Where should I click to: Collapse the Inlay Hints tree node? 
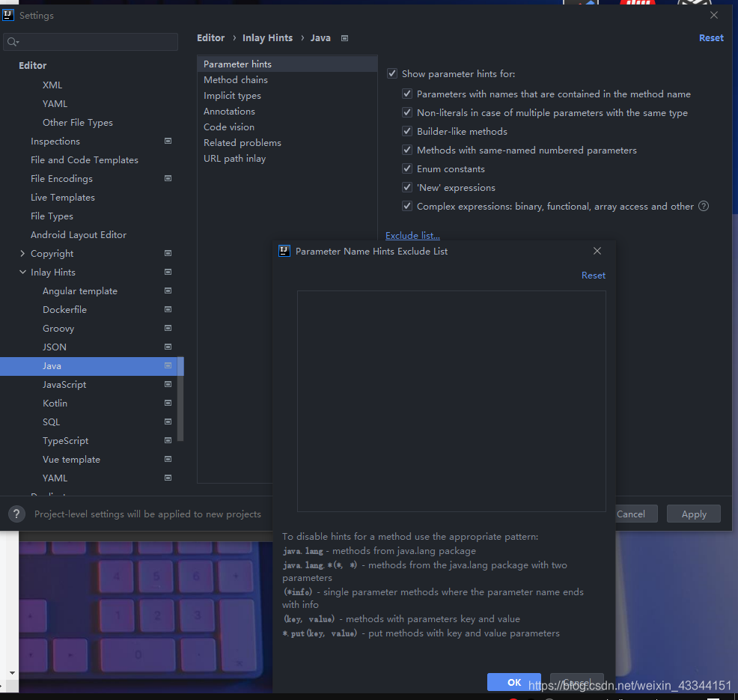tap(22, 272)
